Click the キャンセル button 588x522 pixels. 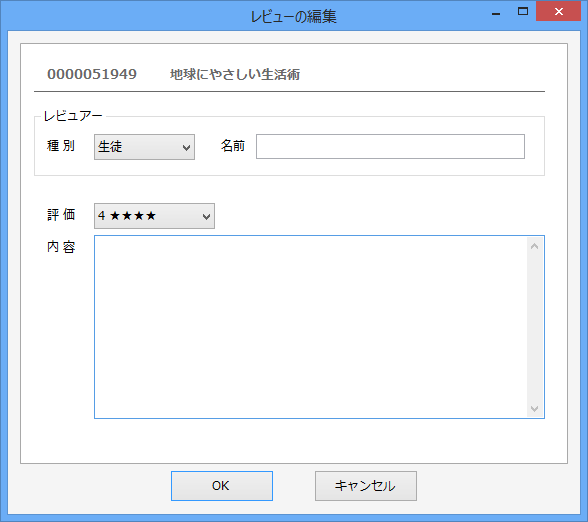[366, 486]
